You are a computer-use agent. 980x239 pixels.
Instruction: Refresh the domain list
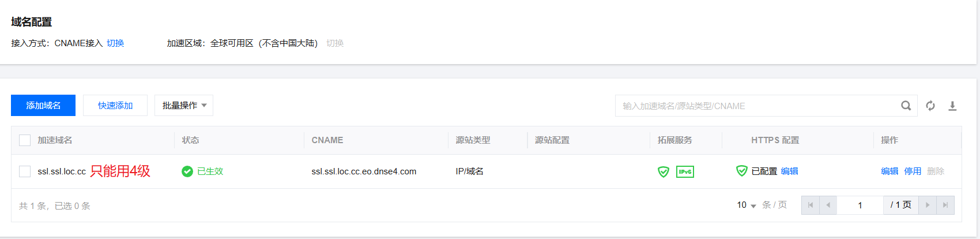point(930,106)
